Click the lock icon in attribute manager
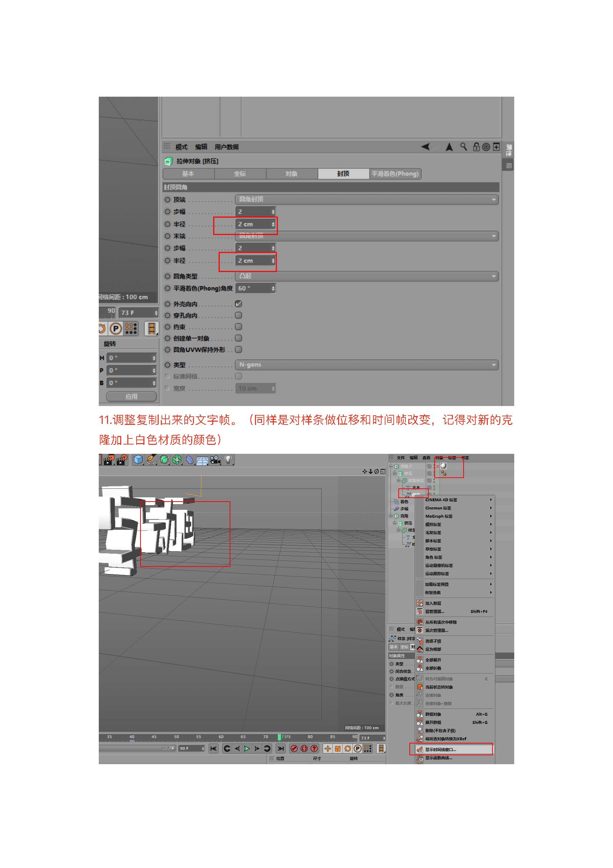The image size is (613, 868). [x=476, y=147]
